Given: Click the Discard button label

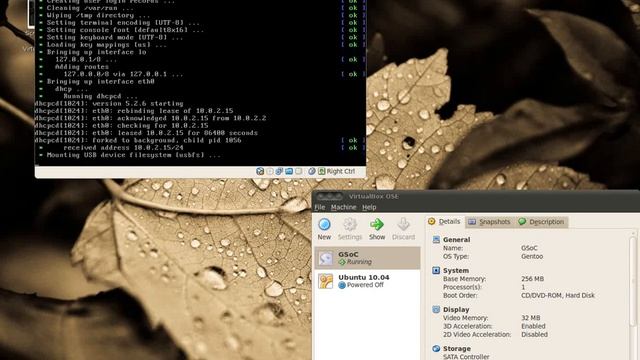Looking at the screenshot, I should 403,237.
